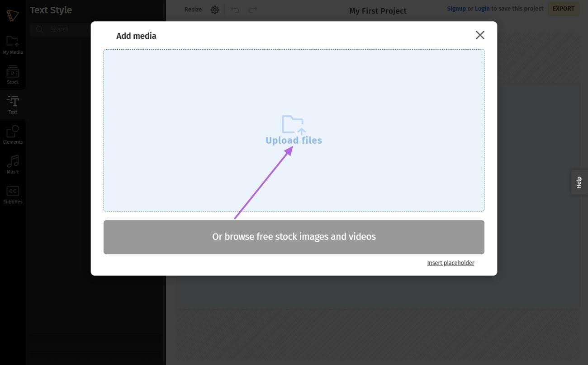Click the EXPORT button
The width and height of the screenshot is (588, 365).
563,9
